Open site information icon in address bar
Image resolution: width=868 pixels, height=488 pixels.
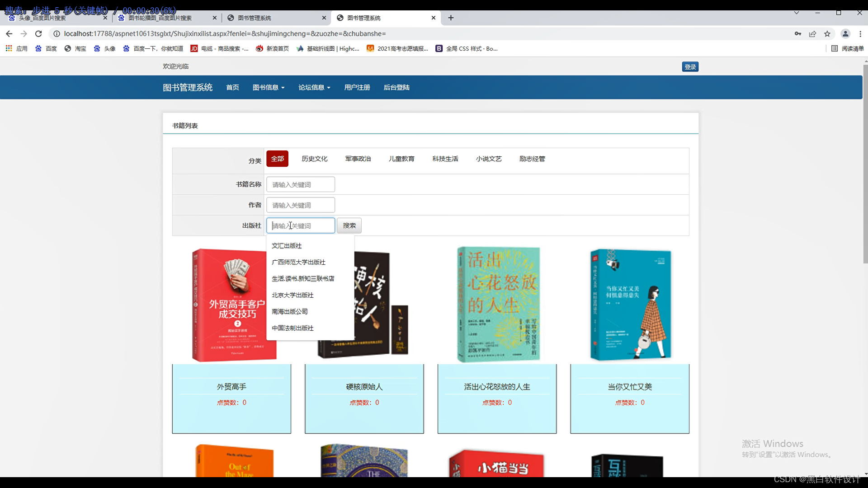point(57,34)
